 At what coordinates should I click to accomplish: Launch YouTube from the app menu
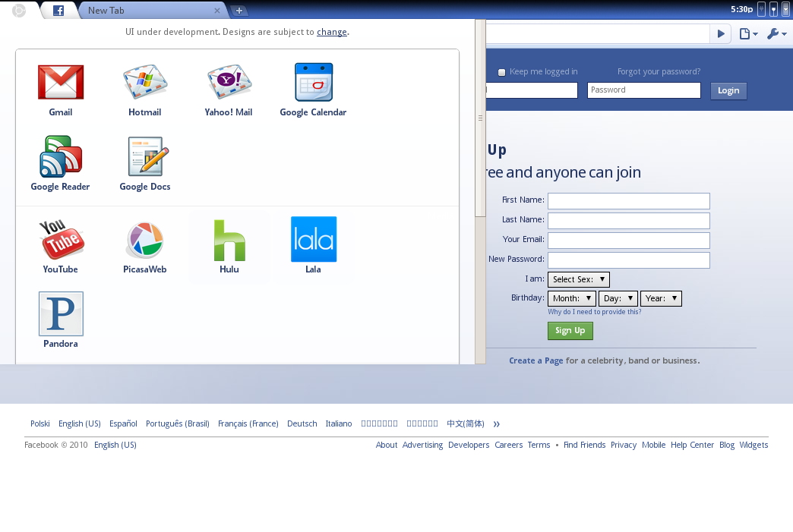(61, 240)
